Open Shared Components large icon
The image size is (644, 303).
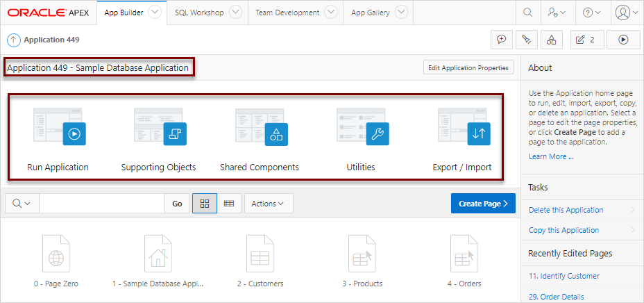[261, 126]
